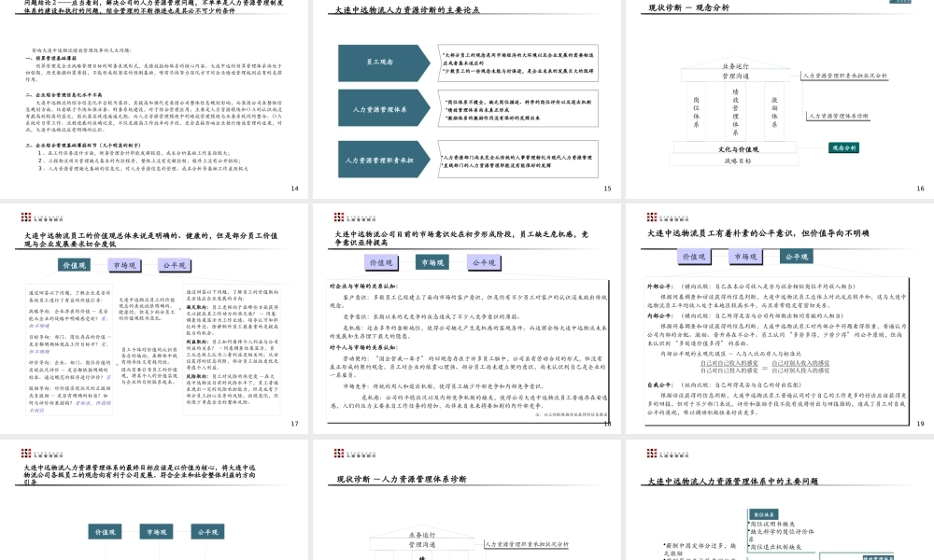Click the 市场观 box on the 以价值为核心 slide
Viewport: 934px width, 560px height.
coord(156,532)
